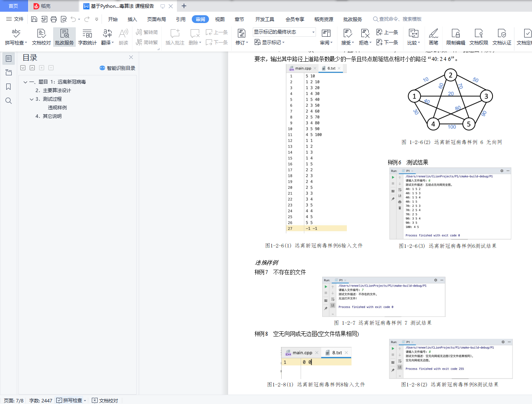Open 字数统计 word count tool

coord(87,37)
